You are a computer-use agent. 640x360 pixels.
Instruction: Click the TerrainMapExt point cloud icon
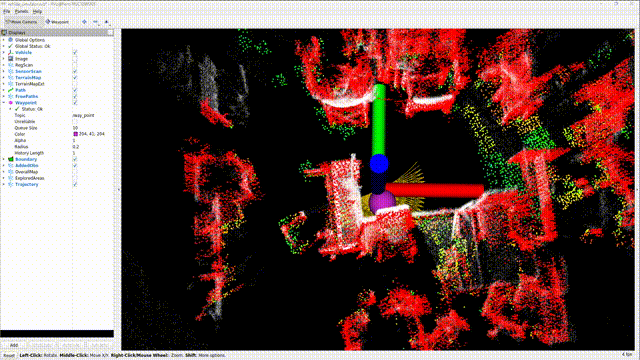[11, 84]
